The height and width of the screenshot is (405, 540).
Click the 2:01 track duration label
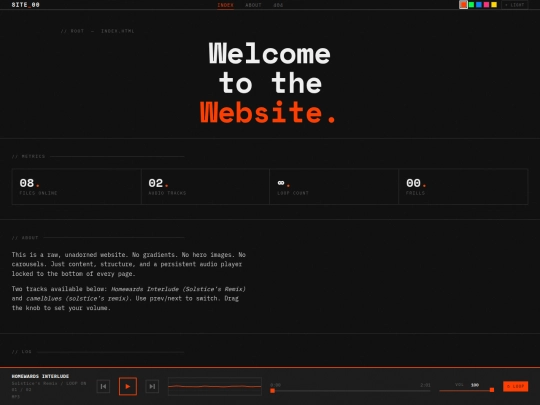point(425,385)
